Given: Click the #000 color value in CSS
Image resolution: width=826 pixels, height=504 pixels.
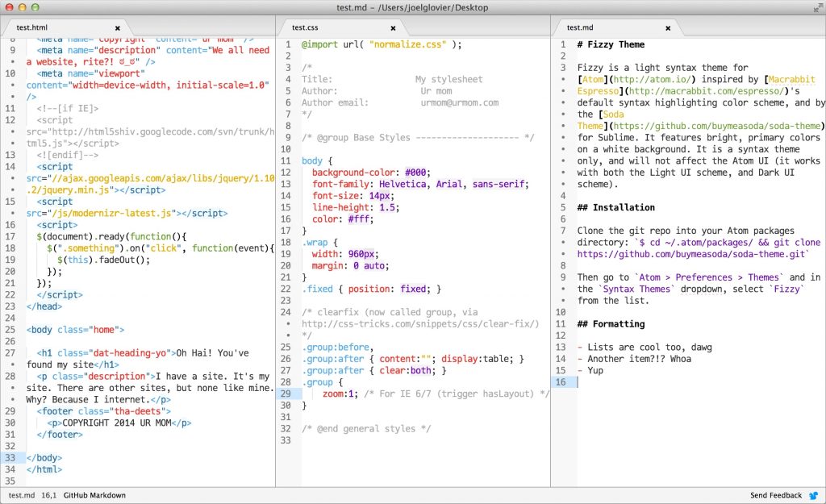Looking at the screenshot, I should pyautogui.click(x=417, y=173).
